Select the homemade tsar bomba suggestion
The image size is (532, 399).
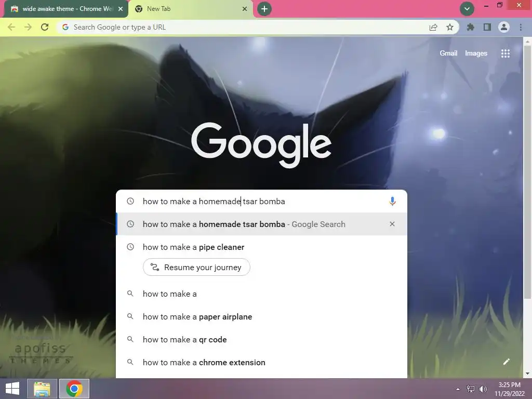(262, 224)
